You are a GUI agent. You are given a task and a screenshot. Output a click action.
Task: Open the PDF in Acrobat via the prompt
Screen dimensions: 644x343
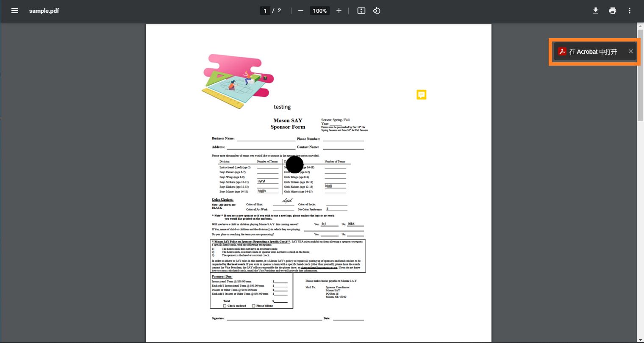(593, 51)
